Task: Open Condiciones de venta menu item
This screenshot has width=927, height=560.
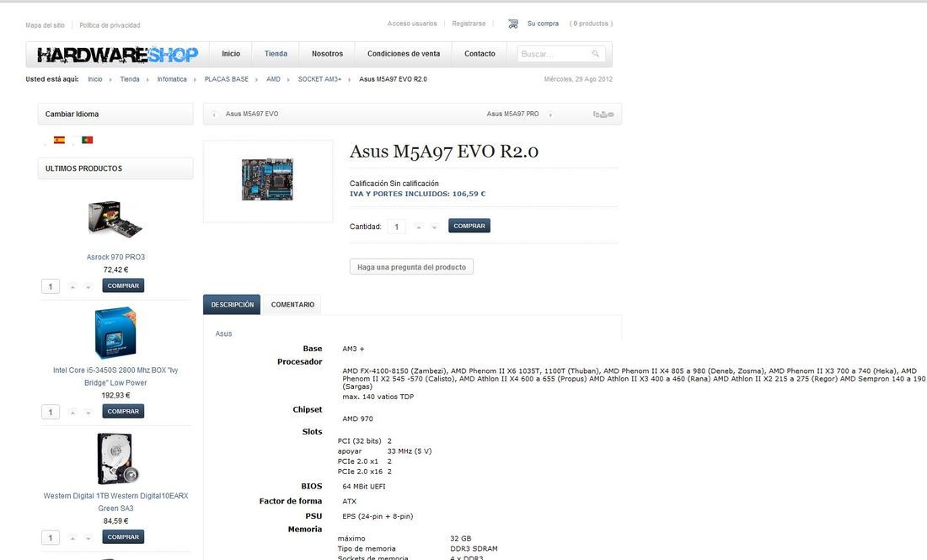Action: 404,54
